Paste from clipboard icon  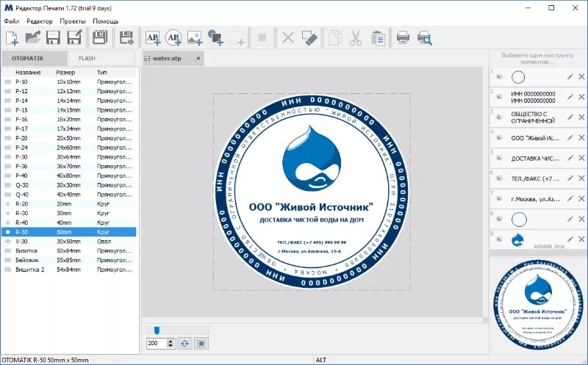[x=379, y=38]
